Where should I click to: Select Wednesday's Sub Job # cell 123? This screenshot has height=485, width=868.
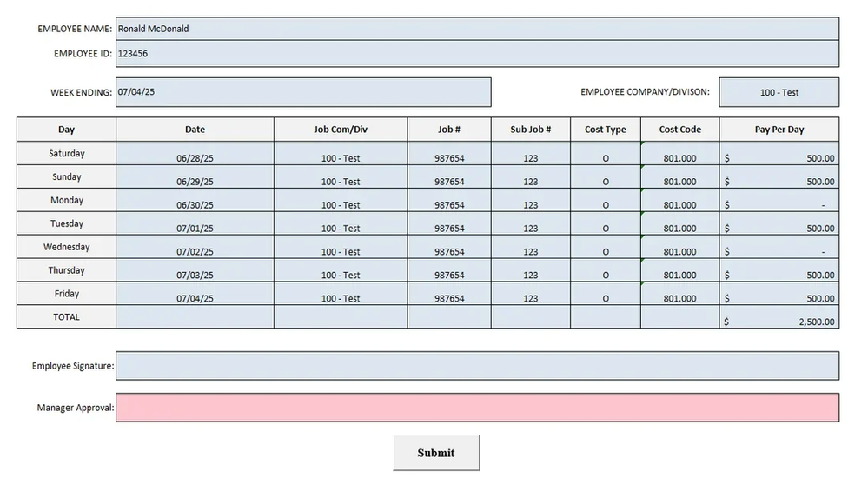click(x=530, y=246)
